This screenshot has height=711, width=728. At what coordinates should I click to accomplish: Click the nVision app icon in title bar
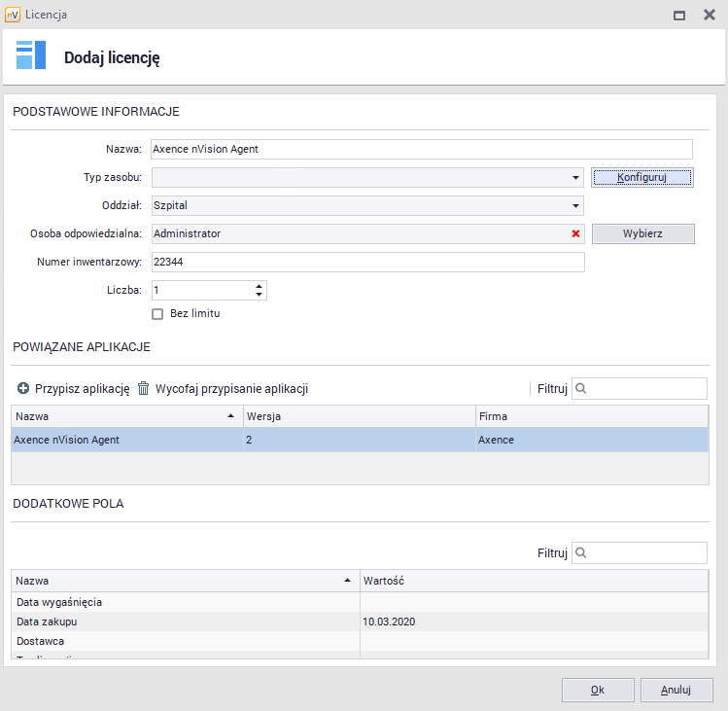12,16
